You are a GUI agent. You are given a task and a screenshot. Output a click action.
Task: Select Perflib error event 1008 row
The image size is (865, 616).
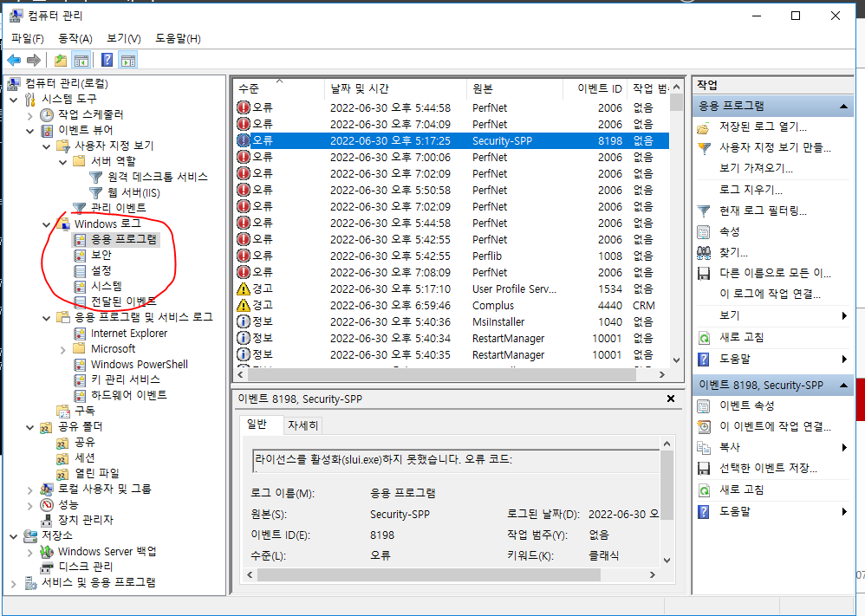(x=452, y=256)
